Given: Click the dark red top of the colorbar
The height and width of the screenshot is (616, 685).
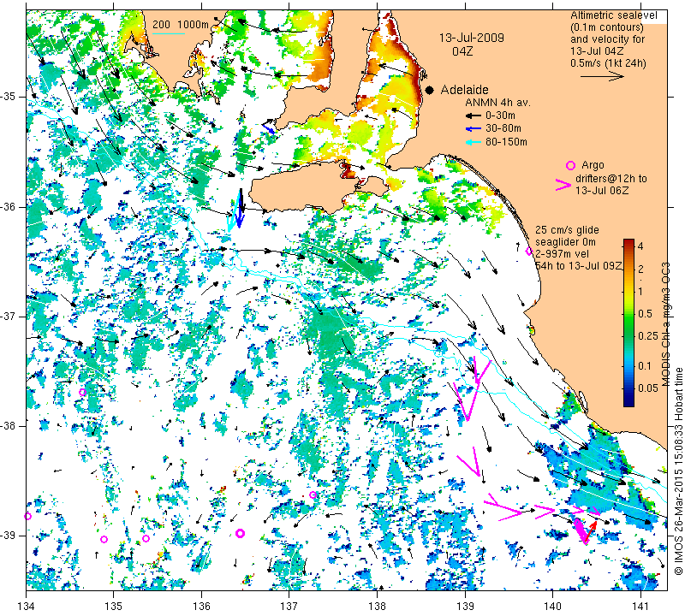Looking at the screenshot, I should coord(628,242).
